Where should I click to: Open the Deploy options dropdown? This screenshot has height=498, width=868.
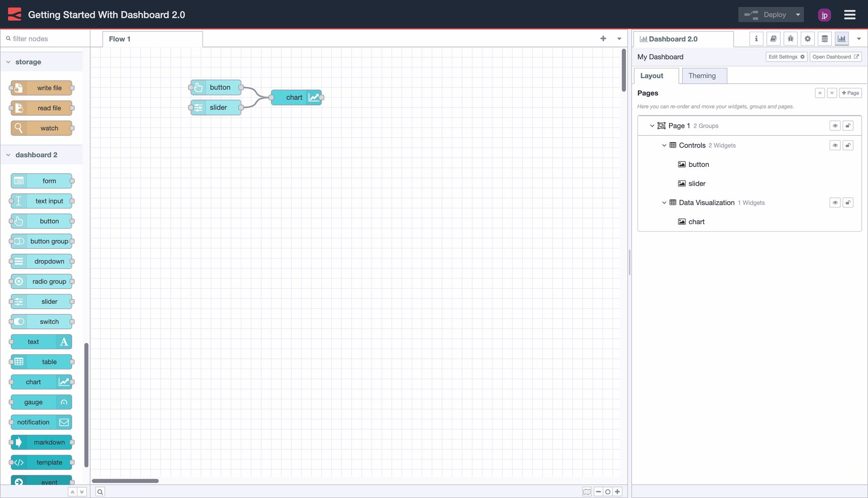[797, 14]
